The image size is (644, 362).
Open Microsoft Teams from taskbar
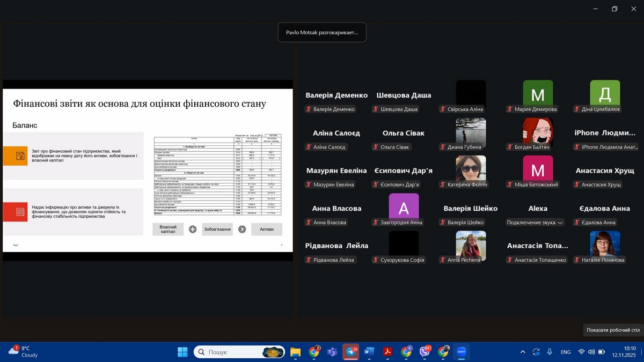click(x=332, y=352)
